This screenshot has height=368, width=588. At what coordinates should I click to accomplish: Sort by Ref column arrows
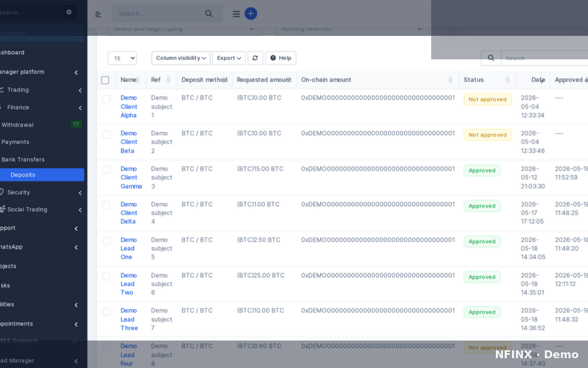(x=168, y=80)
